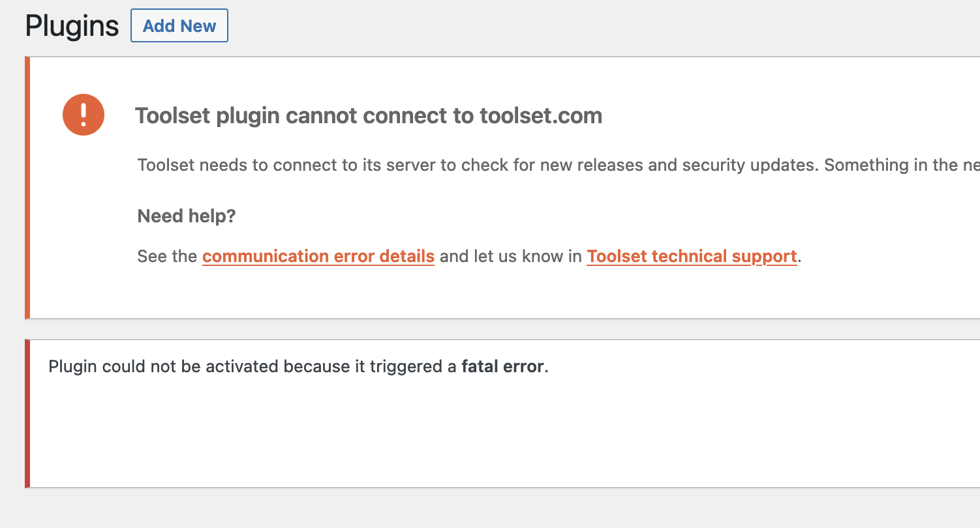Screen dimensions: 980x528
Task: Open the communication error details link
Action: pyautogui.click(x=318, y=256)
